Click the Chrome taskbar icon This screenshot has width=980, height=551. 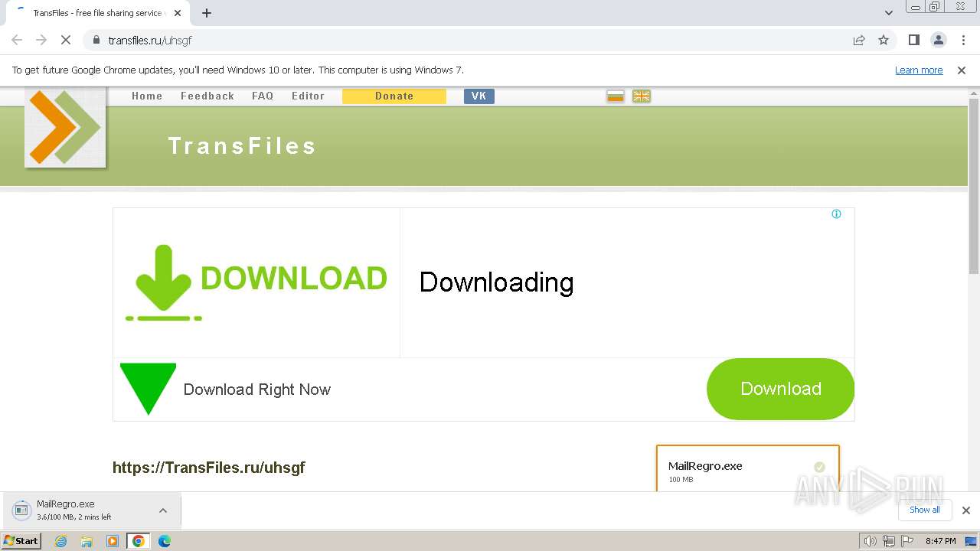click(x=139, y=541)
